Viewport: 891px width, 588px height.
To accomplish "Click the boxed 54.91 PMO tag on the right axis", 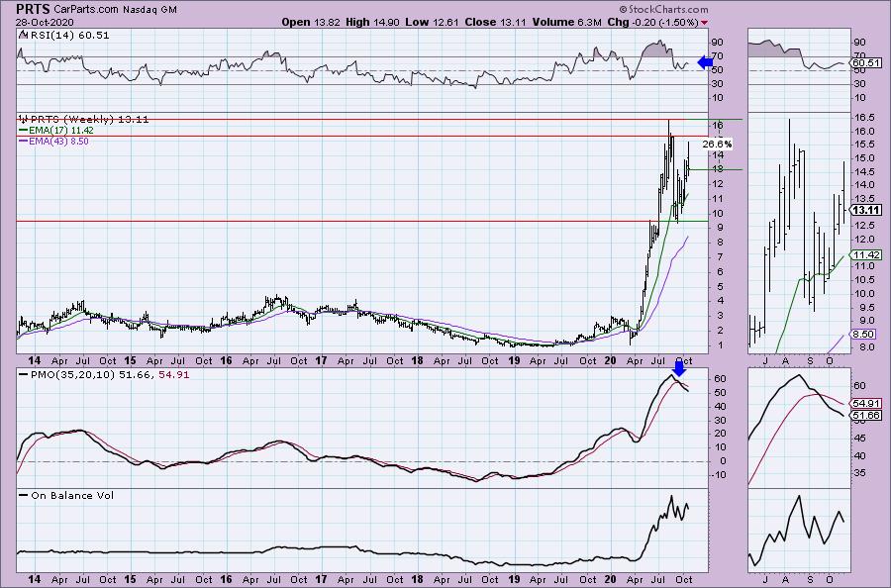I will 866,403.
